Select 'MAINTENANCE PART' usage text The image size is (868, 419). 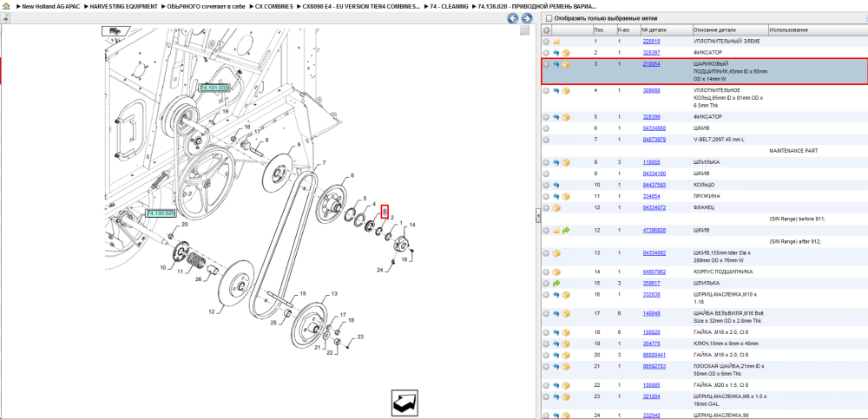(x=793, y=151)
